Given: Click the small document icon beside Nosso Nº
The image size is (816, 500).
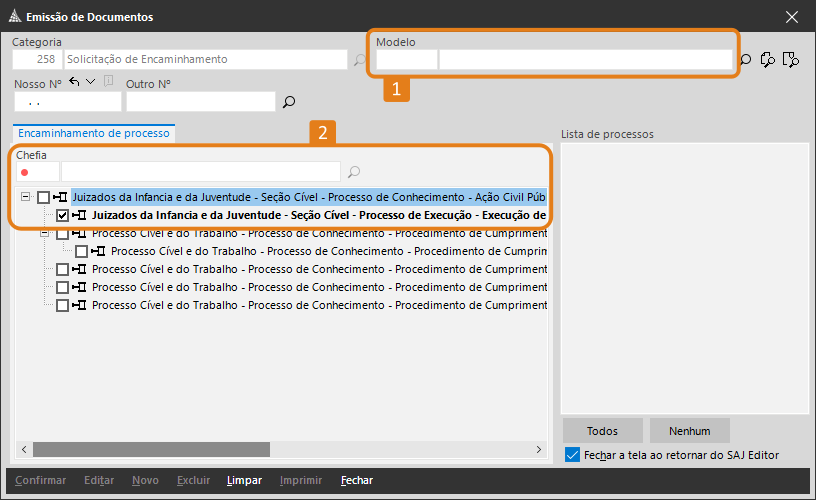Looking at the screenshot, I should coord(108,82).
